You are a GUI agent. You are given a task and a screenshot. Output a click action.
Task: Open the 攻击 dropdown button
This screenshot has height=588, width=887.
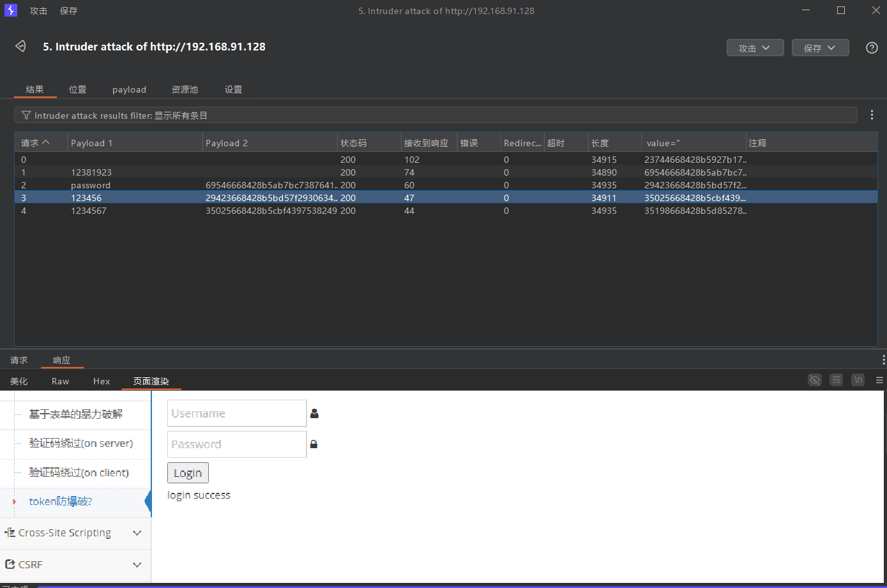755,48
